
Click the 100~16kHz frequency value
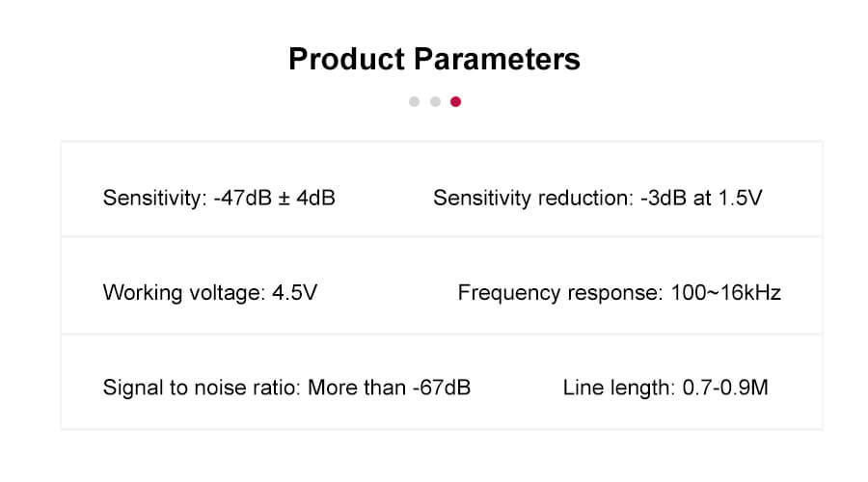click(x=725, y=293)
